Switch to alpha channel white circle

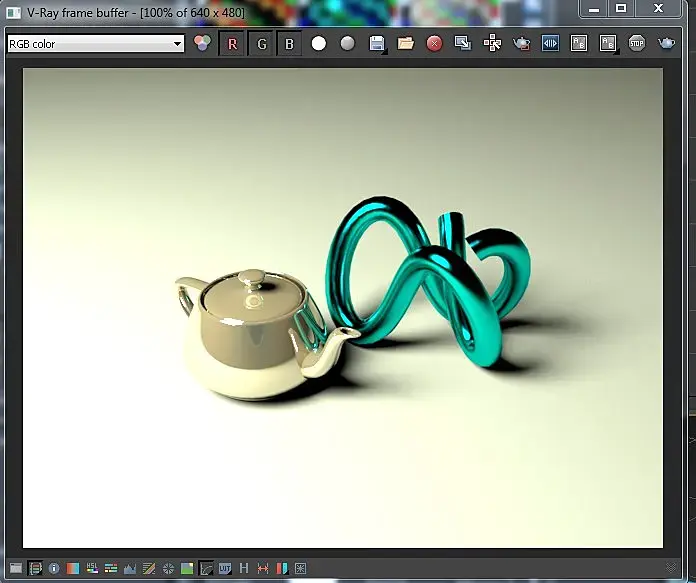[x=319, y=44]
